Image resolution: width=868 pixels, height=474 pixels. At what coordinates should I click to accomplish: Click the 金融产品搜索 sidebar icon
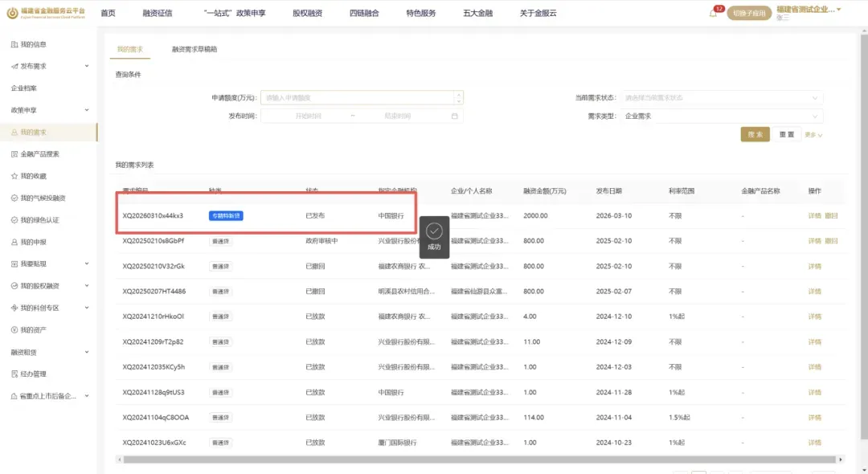(x=14, y=153)
